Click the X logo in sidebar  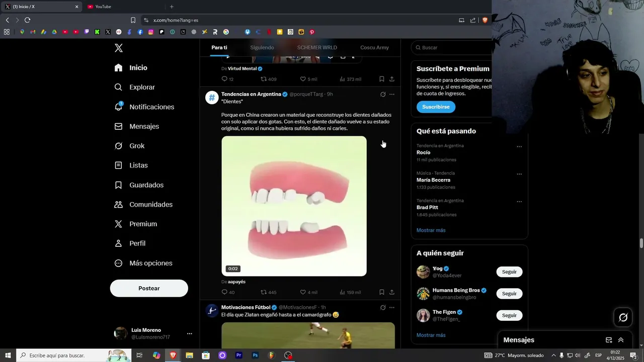[x=119, y=48]
